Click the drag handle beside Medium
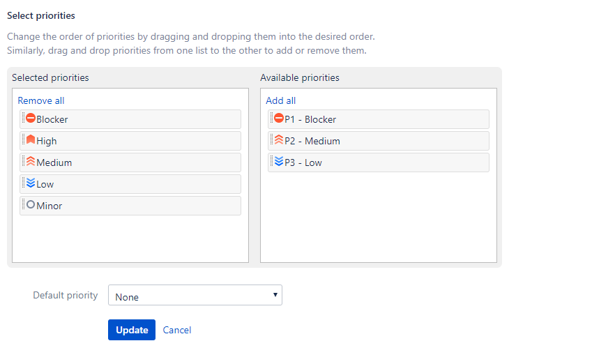The width and height of the screenshot is (615, 364). [x=23, y=162]
